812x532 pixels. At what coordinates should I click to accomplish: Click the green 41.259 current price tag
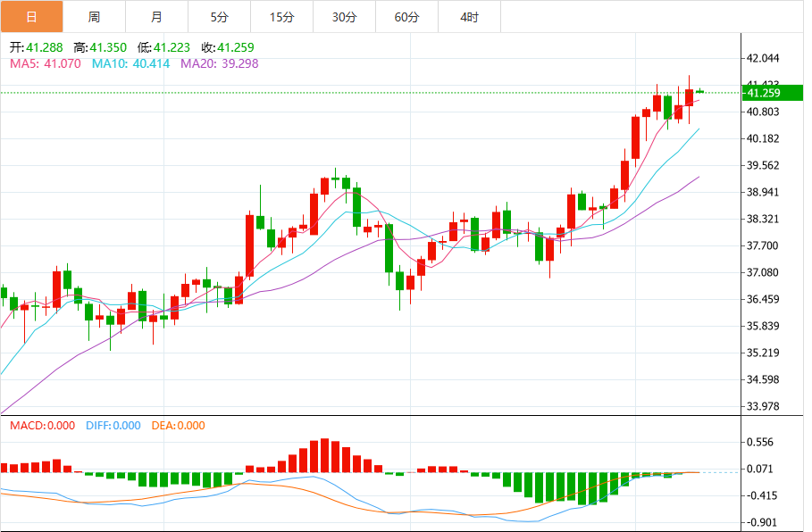[x=772, y=93]
